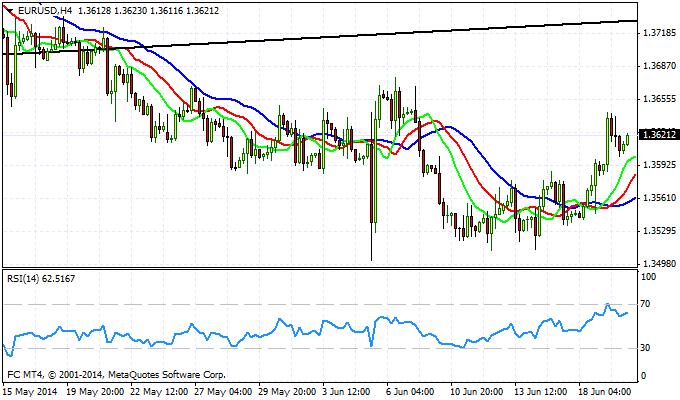Click time axis label 29 May 20:00
The height and width of the screenshot is (400, 680).
287,391
